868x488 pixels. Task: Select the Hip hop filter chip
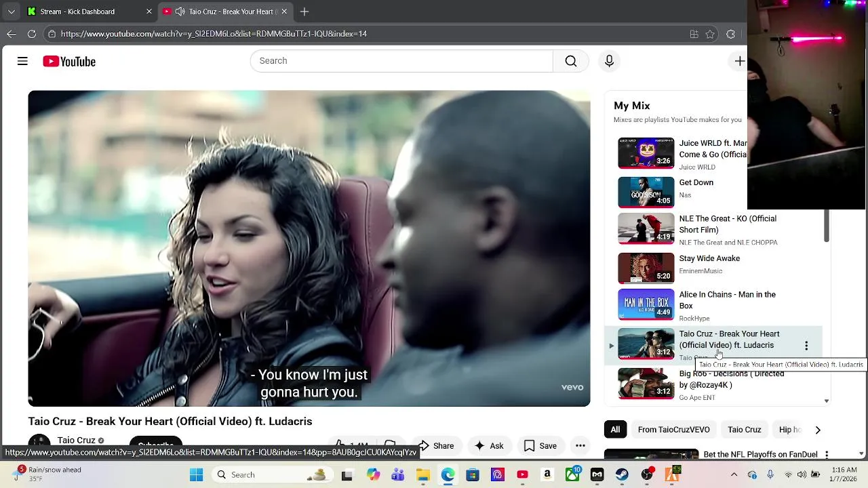(x=789, y=430)
